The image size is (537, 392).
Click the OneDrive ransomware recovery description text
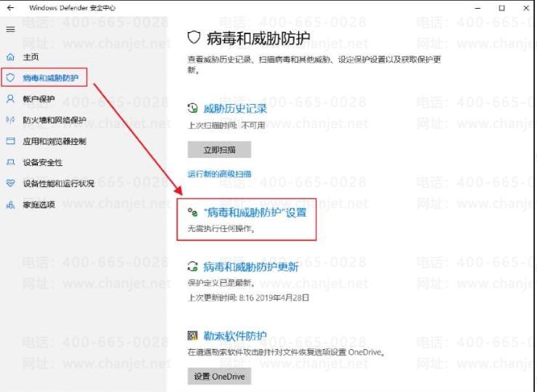click(x=286, y=352)
